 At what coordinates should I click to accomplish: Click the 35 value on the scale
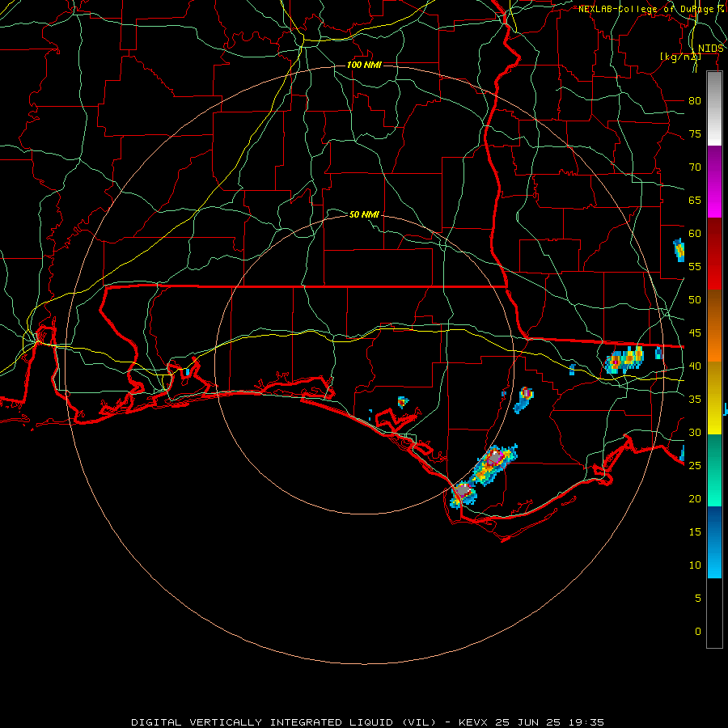(695, 400)
